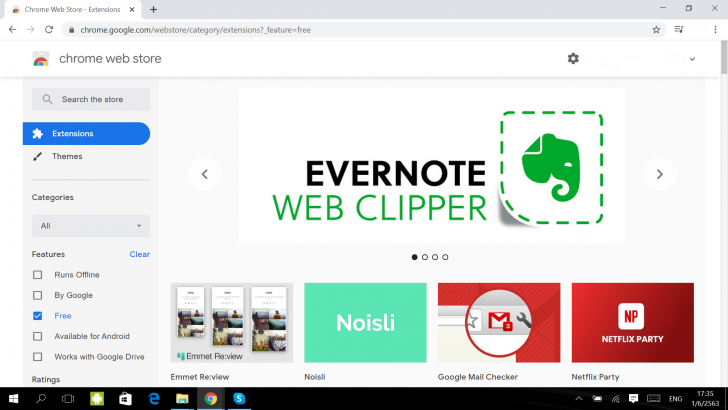728x410 pixels.
Task: Open Microsoft Store from the taskbar
Action: coord(125,399)
